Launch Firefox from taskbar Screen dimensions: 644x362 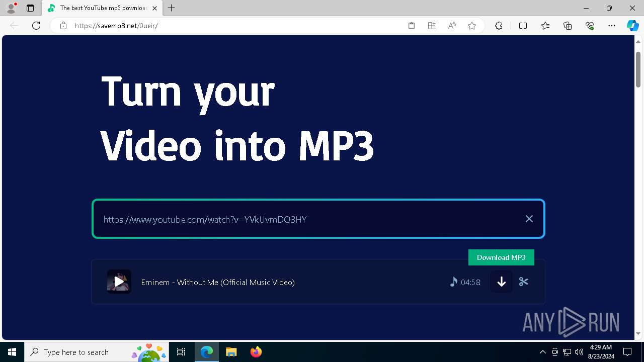[256, 352]
